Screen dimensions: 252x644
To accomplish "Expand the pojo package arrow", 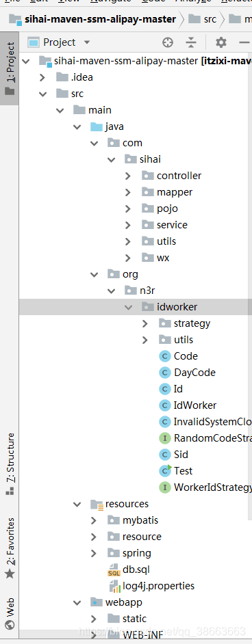I will click(x=128, y=209).
